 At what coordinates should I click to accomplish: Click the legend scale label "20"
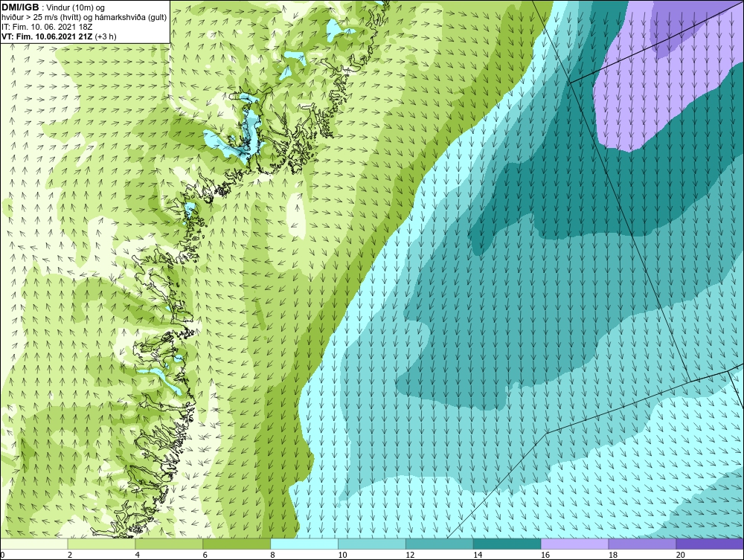(x=681, y=555)
